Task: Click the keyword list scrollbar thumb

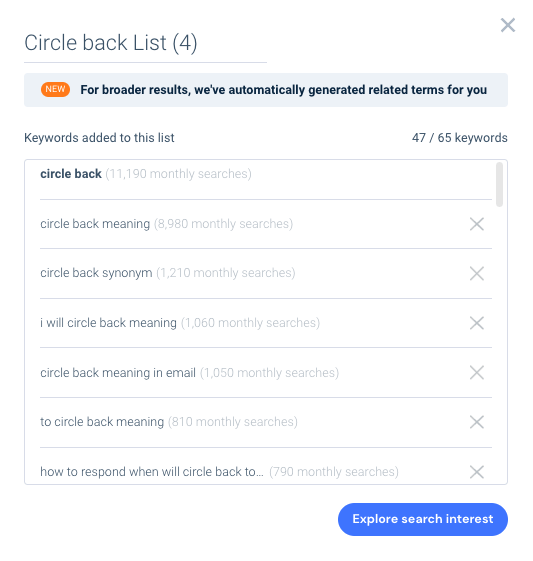Action: point(499,184)
